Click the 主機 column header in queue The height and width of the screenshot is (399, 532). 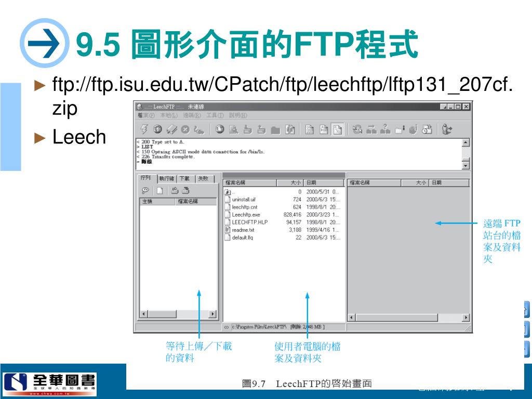[x=157, y=202]
